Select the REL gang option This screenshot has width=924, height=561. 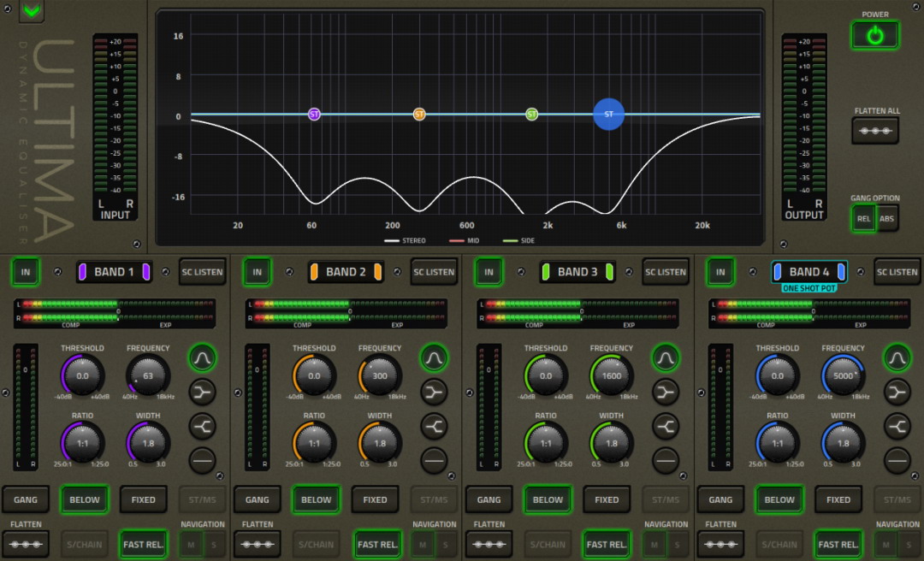click(x=863, y=217)
